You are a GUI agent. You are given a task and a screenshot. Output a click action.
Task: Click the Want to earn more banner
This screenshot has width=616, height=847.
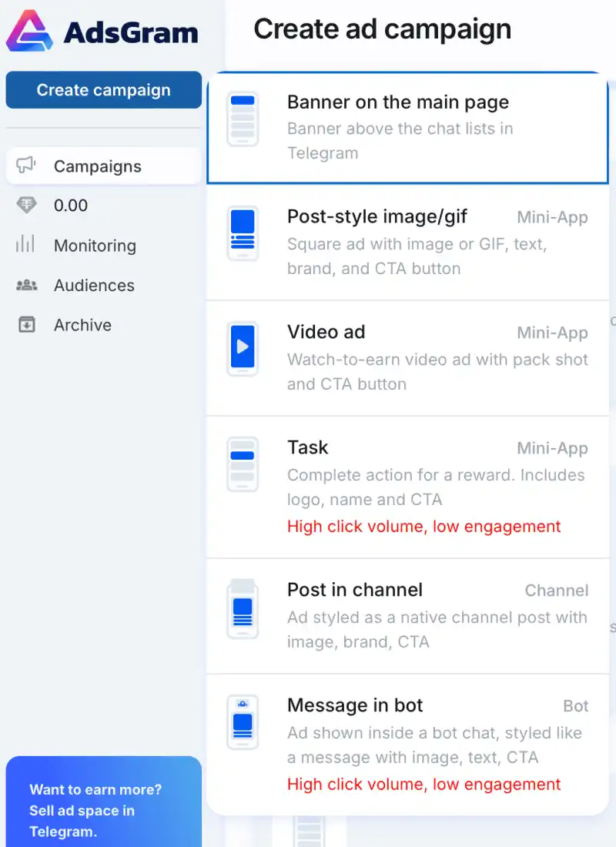pos(104,802)
